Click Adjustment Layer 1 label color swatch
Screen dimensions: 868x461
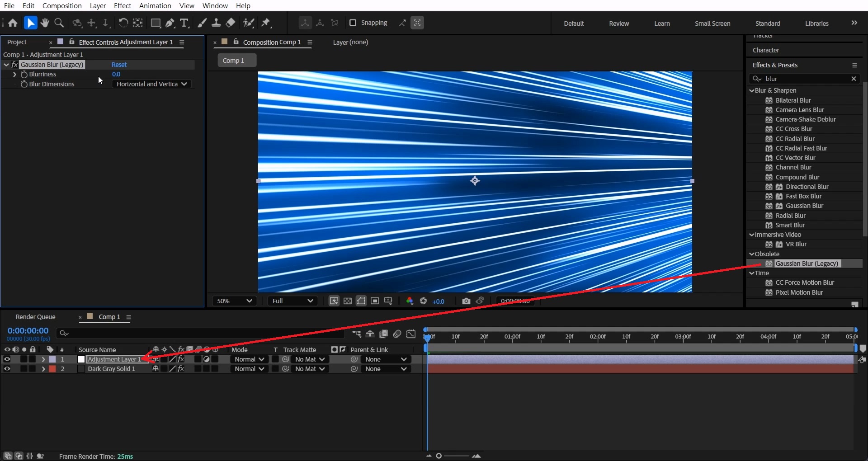point(52,359)
